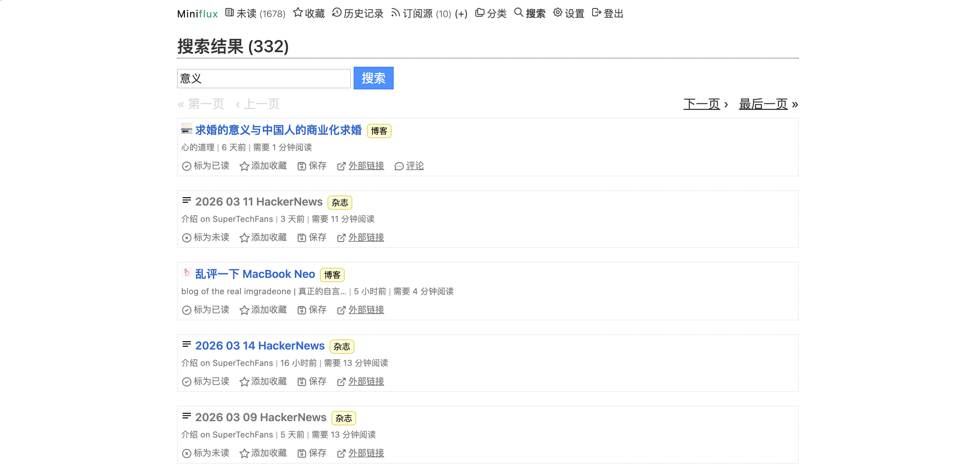Open 外部链接 of MacBook Neo entry

(x=360, y=310)
